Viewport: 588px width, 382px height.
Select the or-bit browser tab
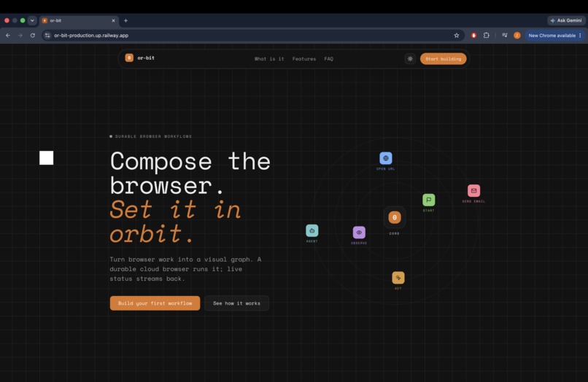79,20
